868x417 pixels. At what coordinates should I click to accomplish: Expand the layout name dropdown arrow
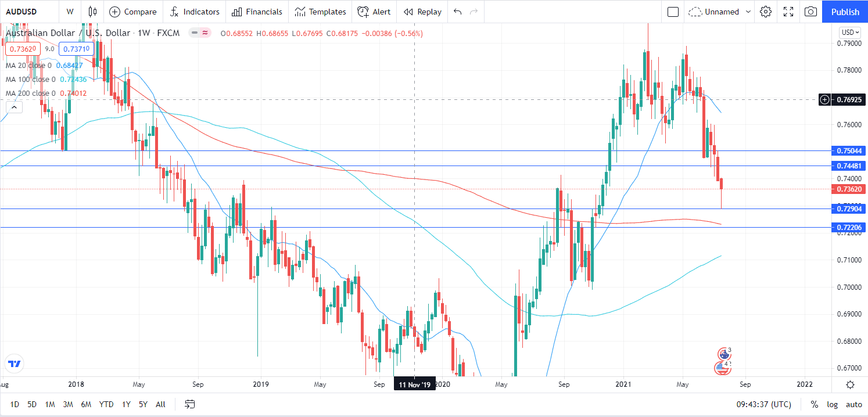click(x=748, y=12)
